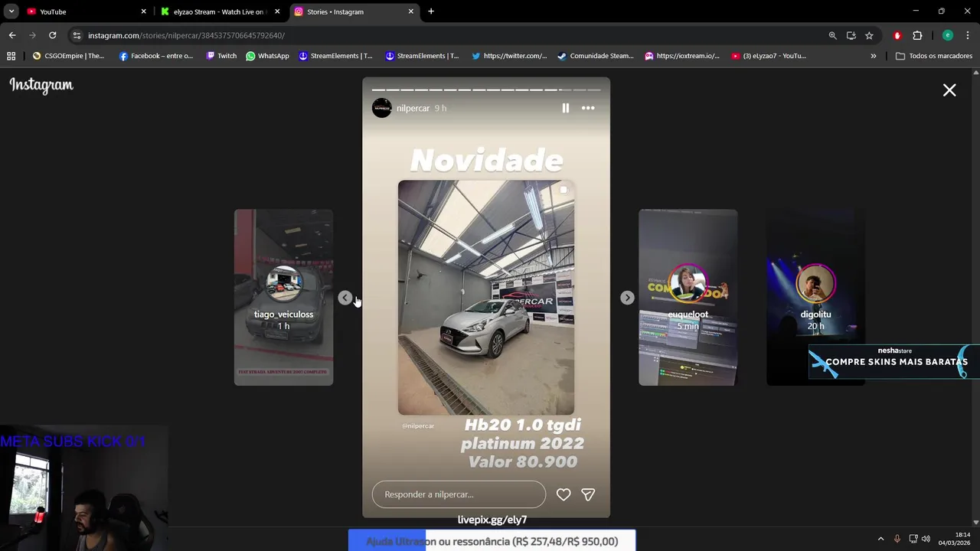
Task: Open euqueloot story thumbnail
Action: [688, 297]
